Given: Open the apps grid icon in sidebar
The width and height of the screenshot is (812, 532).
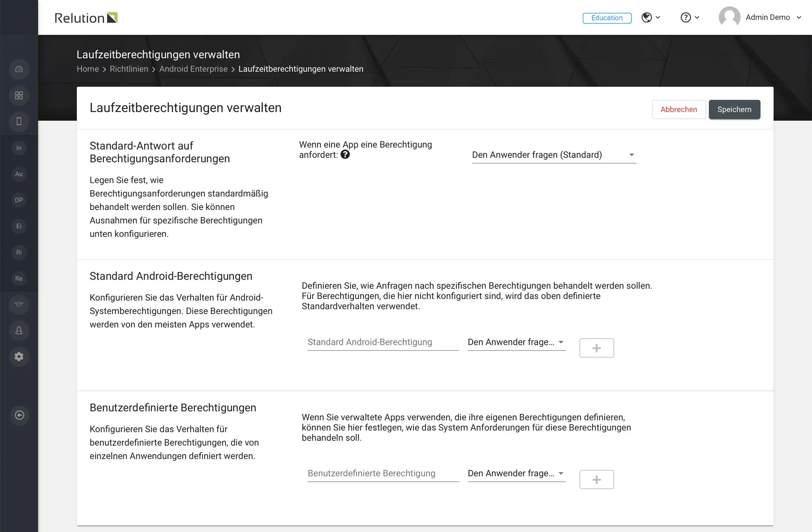Looking at the screenshot, I should tap(19, 95).
